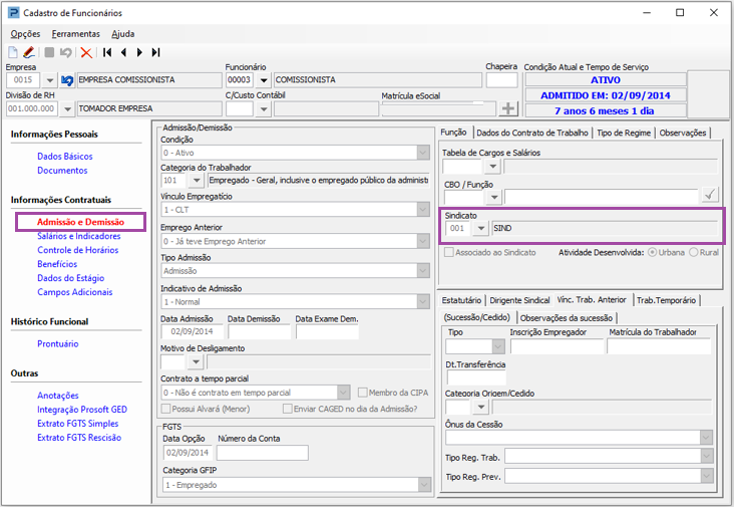The width and height of the screenshot is (734, 507).
Task: Expand the Categoria GFIP combo box
Action: pyautogui.click(x=423, y=485)
